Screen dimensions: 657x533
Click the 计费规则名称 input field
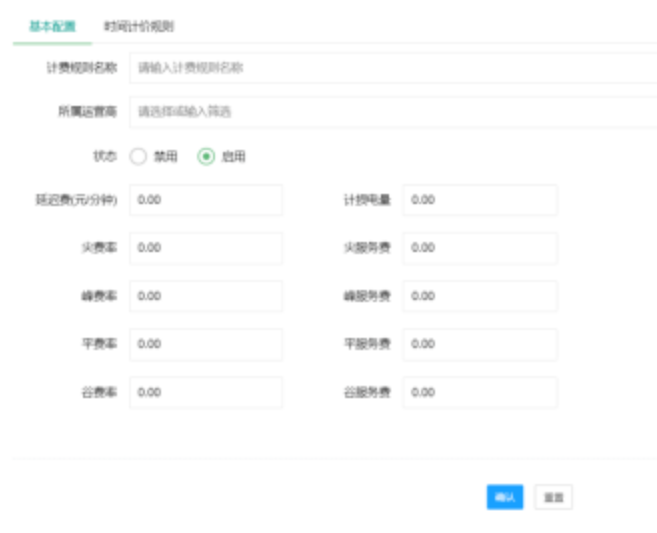392,68
